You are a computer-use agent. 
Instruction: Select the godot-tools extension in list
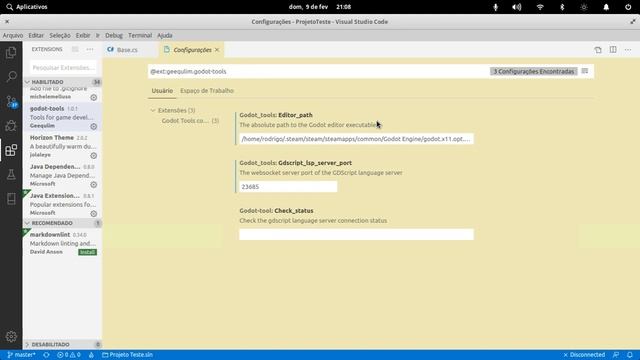click(62, 117)
